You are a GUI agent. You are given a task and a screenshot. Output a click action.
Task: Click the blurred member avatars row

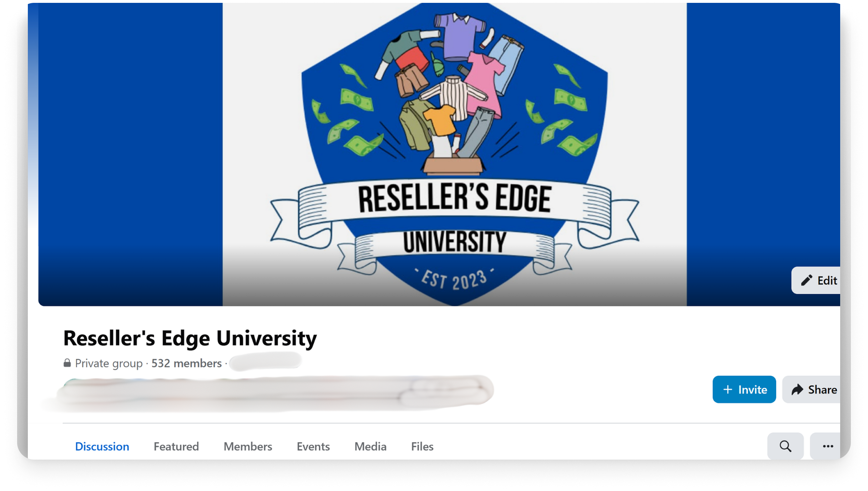click(x=275, y=392)
